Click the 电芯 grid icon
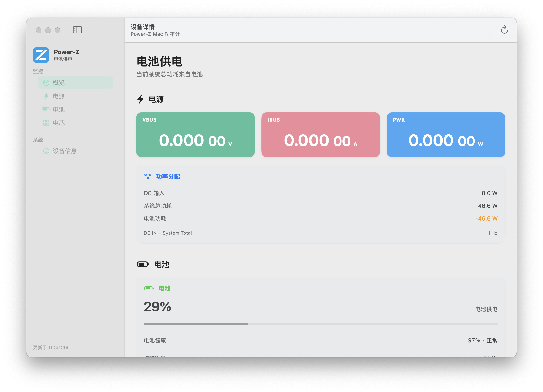This screenshot has height=392, width=543. [x=46, y=123]
